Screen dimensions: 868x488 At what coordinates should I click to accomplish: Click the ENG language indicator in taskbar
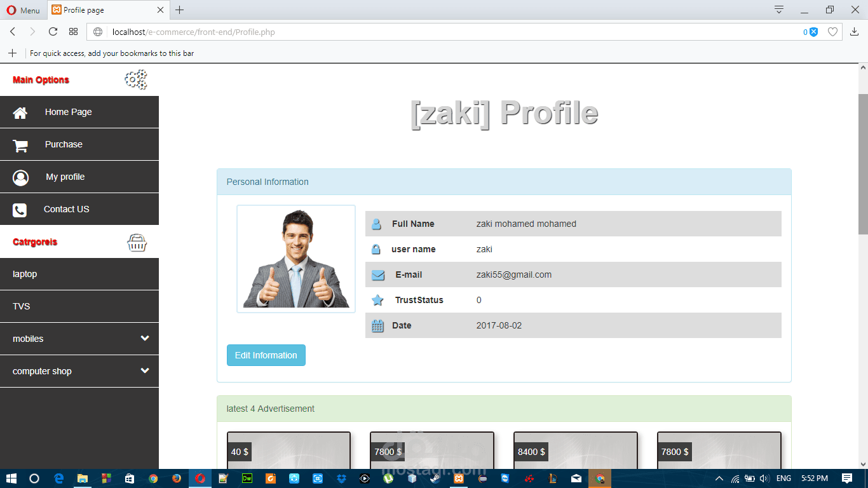point(783,478)
